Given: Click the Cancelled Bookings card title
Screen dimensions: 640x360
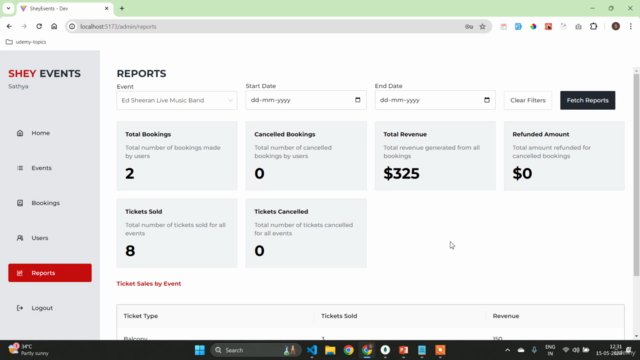Looking at the screenshot, I should point(284,134).
